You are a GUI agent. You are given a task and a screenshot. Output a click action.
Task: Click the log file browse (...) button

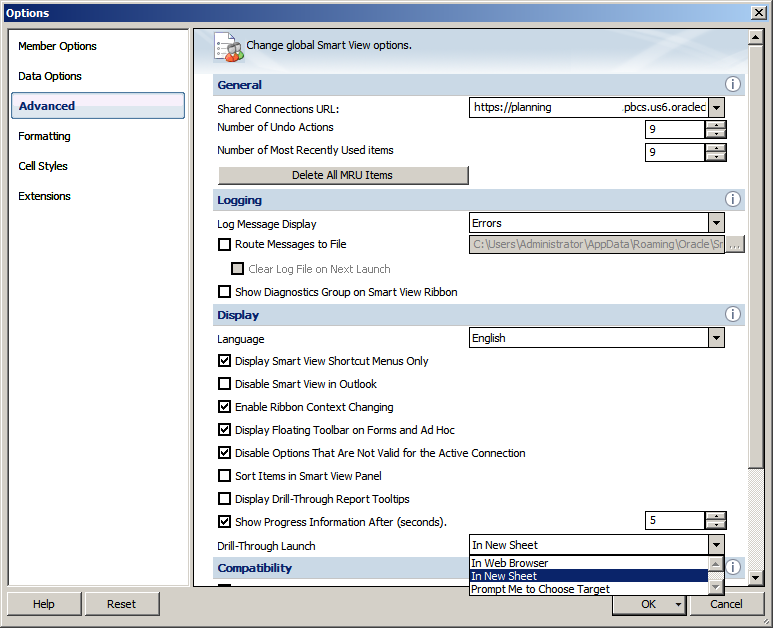click(735, 244)
